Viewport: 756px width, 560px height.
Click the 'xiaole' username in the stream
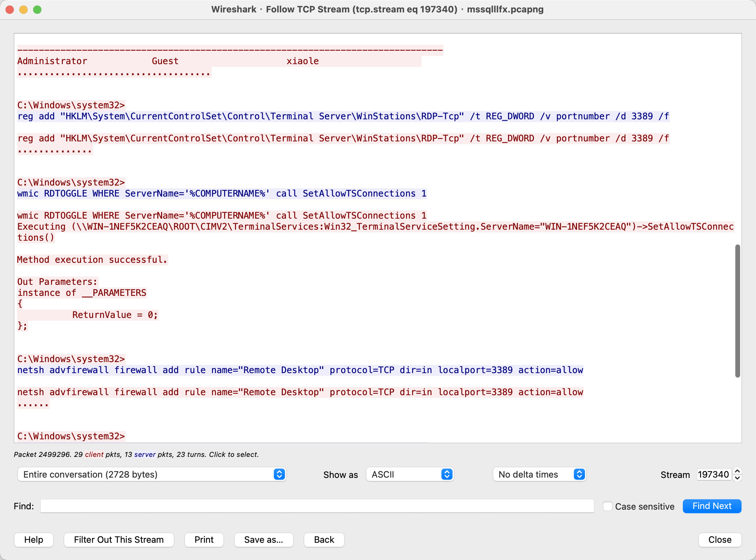302,61
